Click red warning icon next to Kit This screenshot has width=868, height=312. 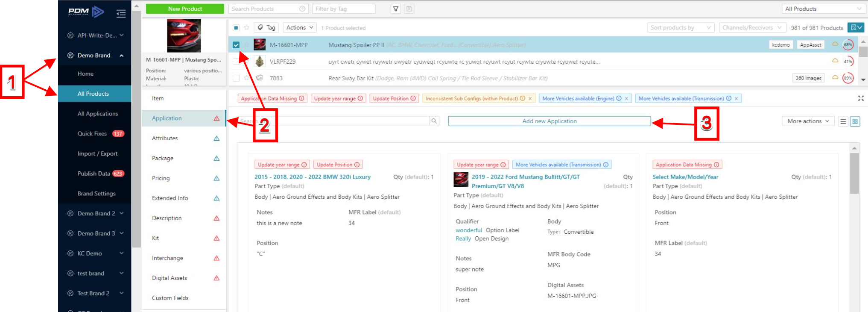coord(216,238)
